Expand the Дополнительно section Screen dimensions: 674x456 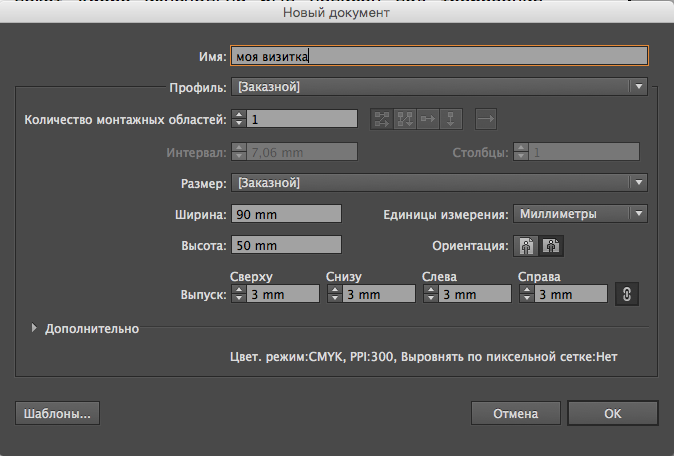[x=34, y=328]
